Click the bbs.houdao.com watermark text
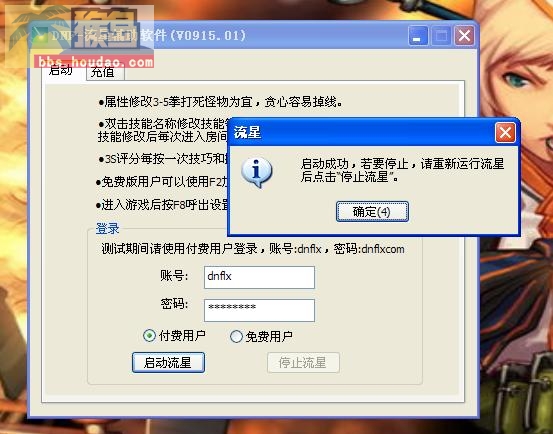The image size is (553, 434). coord(95,62)
